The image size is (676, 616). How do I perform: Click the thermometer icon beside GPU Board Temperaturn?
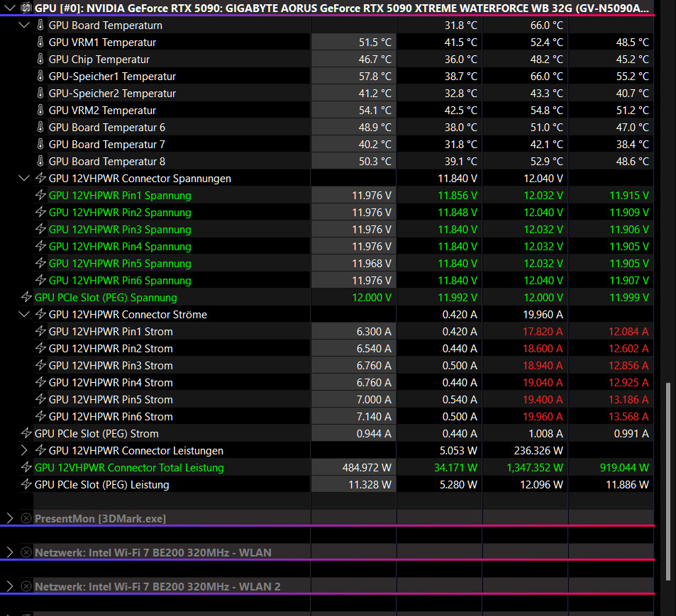40,25
